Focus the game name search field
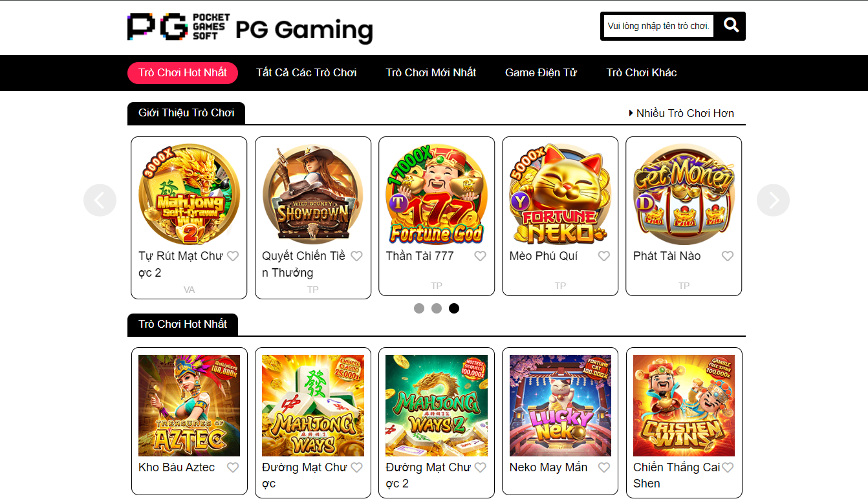 coord(659,26)
